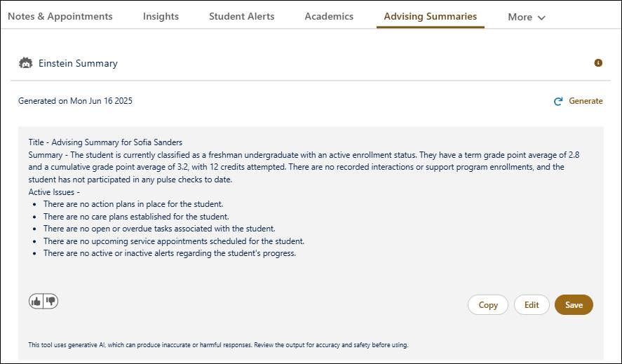This screenshot has width=622, height=364.
Task: Click the bullet about open or overdue tasks
Action: click(159, 229)
